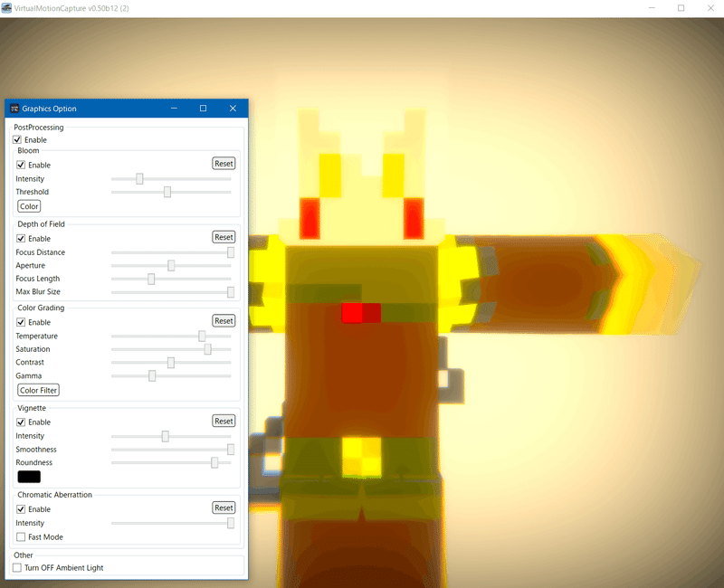Close the VirtualMotionCapture main window
724x588 pixels.
710,8
